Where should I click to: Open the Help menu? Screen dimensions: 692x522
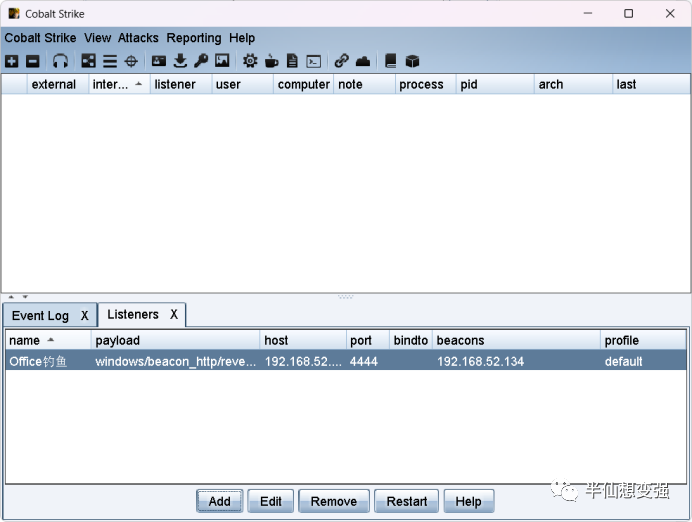pyautogui.click(x=242, y=38)
